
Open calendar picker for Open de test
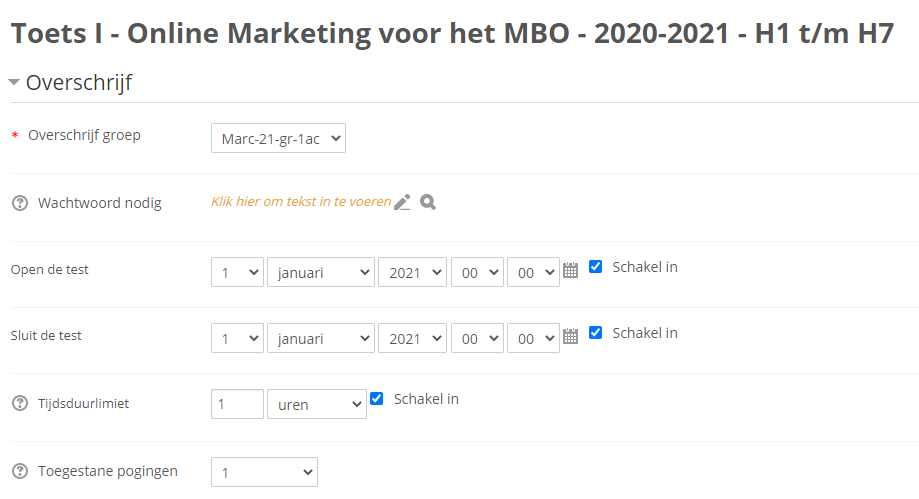pyautogui.click(x=571, y=270)
